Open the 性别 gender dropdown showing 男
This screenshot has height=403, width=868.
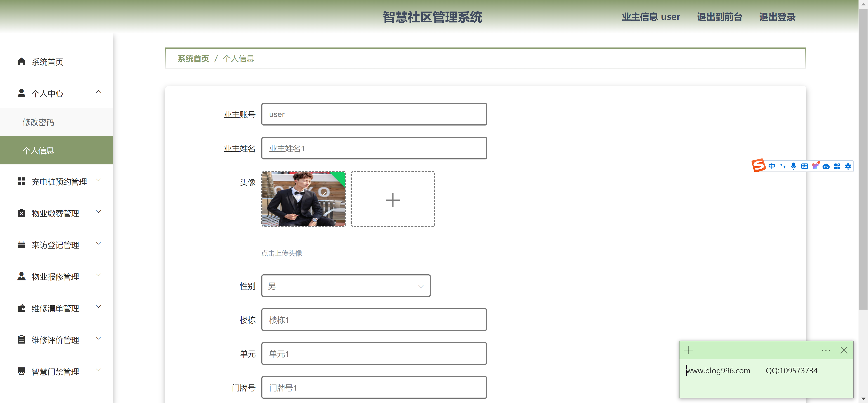(346, 286)
